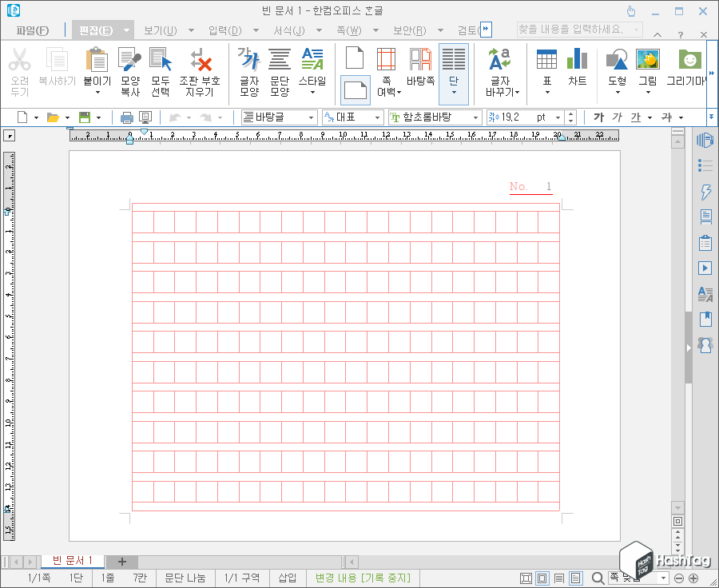
Task: Toggle Strikethrough formatting button
Action: pos(666,117)
